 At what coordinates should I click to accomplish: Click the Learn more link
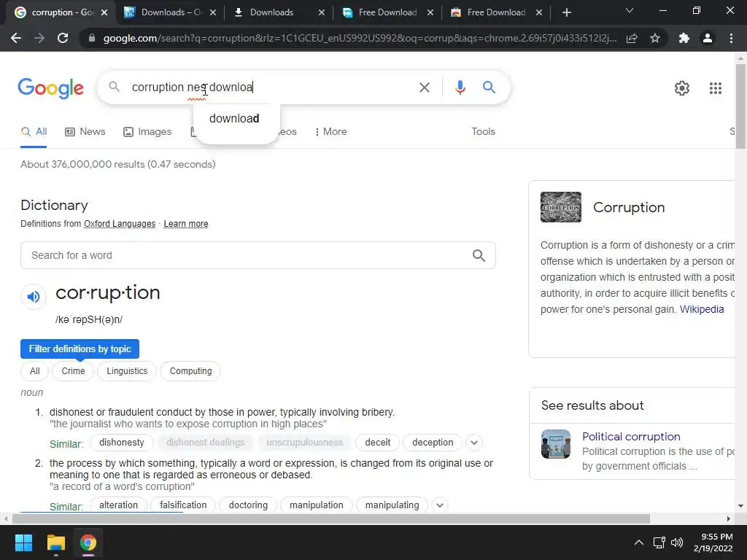click(186, 224)
